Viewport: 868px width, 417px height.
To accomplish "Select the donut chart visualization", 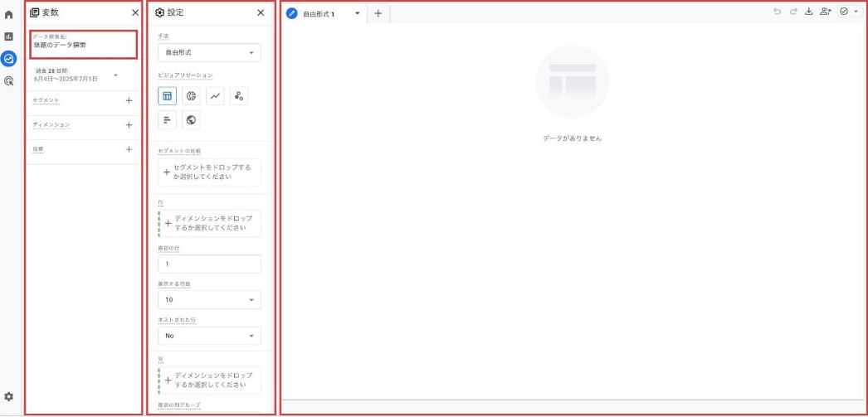I will coord(192,96).
